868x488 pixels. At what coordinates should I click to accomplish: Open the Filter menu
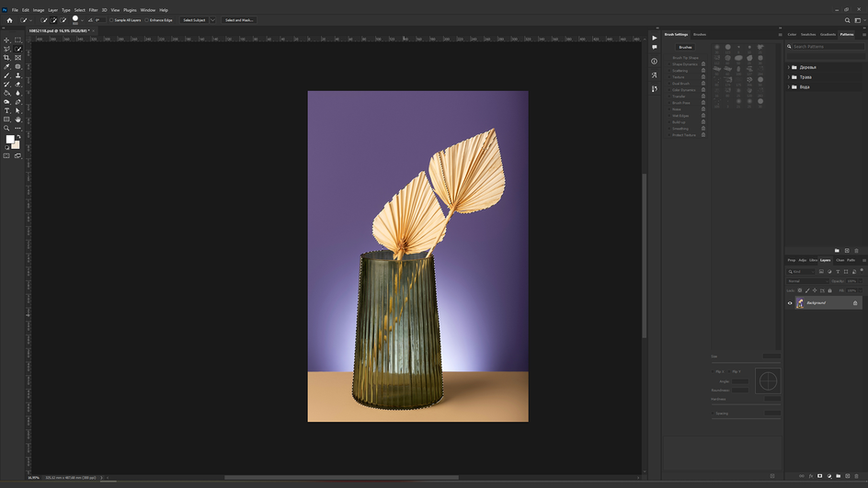pos(93,10)
